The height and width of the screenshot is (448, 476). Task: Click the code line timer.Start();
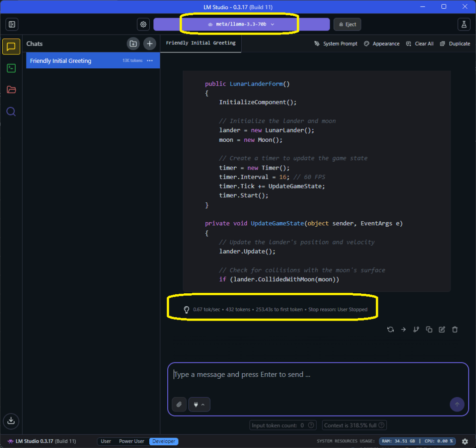pos(244,195)
